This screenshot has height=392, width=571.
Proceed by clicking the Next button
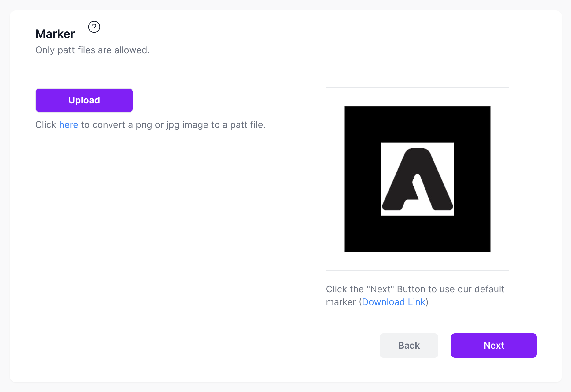494,346
